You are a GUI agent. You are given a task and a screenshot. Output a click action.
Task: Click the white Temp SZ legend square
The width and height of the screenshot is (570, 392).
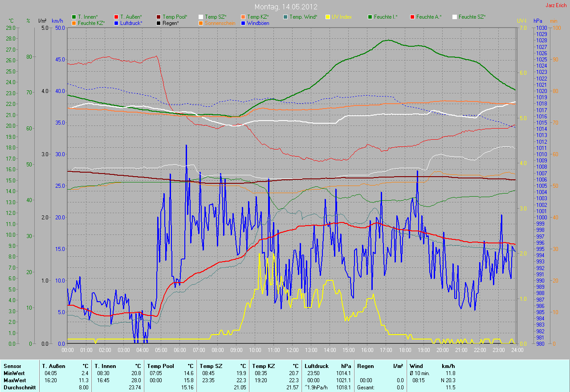tap(201, 17)
